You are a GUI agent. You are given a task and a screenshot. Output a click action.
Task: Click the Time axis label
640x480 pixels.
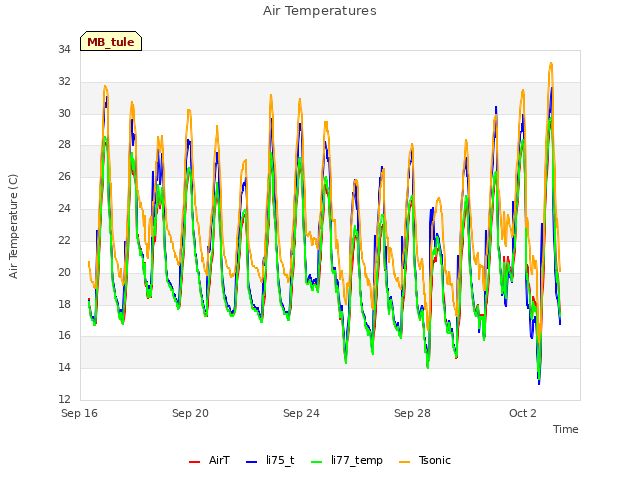point(565,429)
